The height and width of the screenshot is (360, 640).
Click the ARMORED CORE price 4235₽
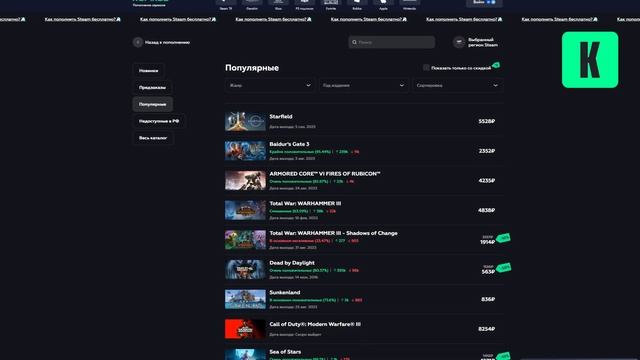click(487, 180)
